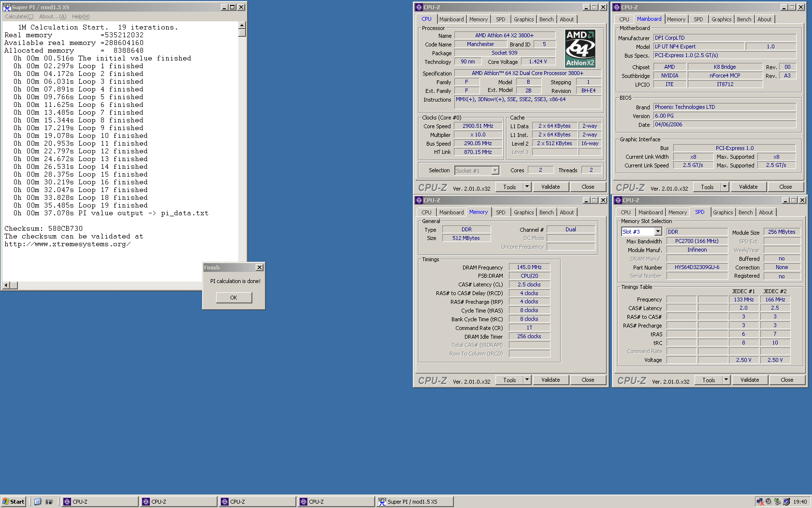Open About tab in CPU-Z Mainboard window
Image resolution: width=812 pixels, height=508 pixels.
(765, 19)
